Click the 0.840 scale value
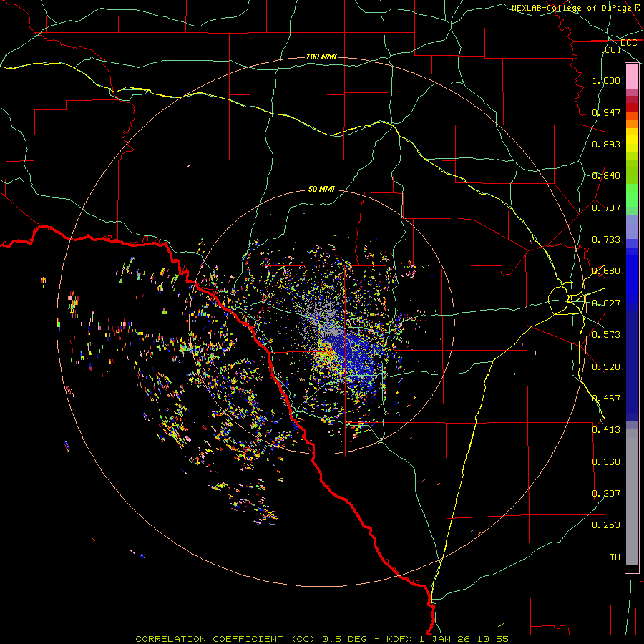Screen dimensions: 644x644 (606, 176)
